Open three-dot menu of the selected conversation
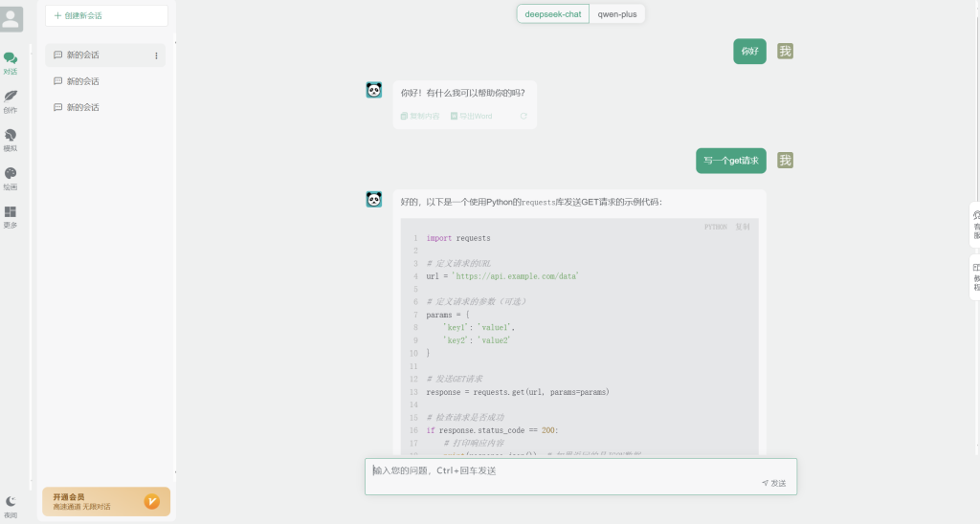This screenshot has width=980, height=524. pyautogui.click(x=157, y=55)
